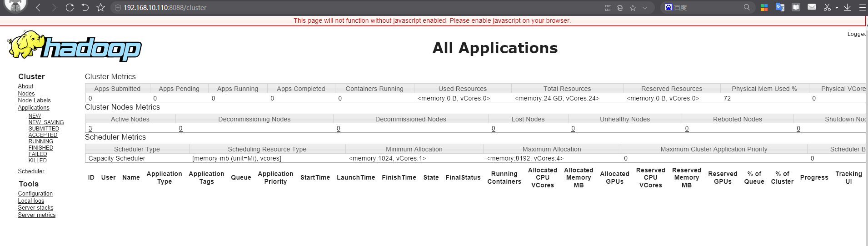Open Configuration under Tools
This screenshot has height=246, width=868.
pos(35,194)
